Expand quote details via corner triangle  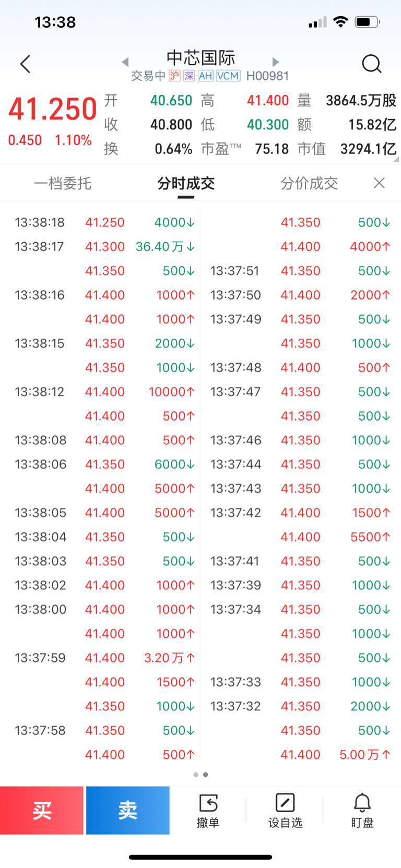tap(396, 159)
